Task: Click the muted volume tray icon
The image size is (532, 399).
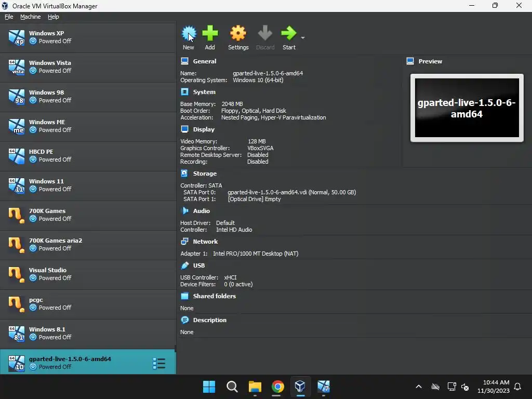Action: [x=465, y=387]
